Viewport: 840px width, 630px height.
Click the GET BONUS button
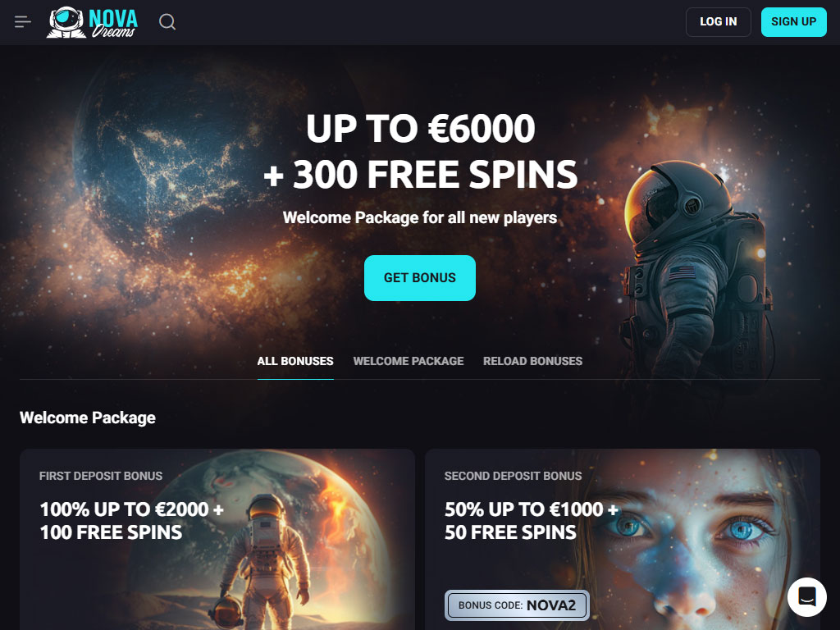[419, 277]
